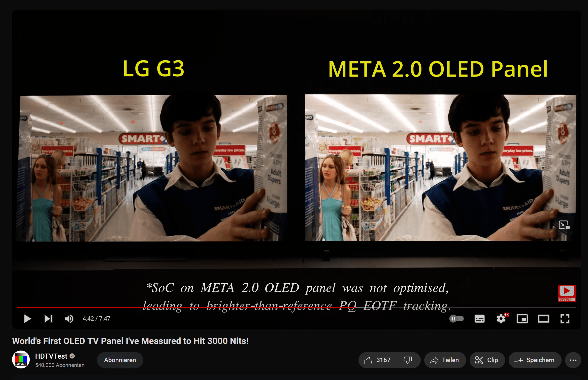Click the video title text

pos(130,341)
